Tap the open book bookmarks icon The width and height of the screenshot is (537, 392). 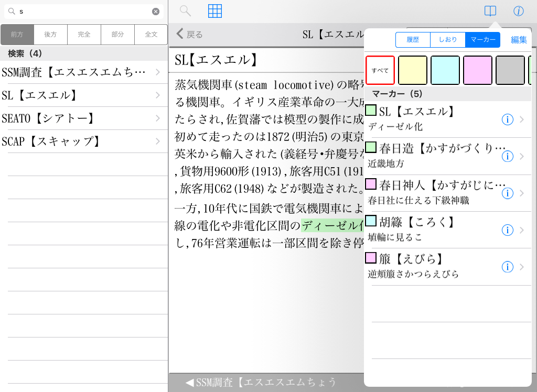(490, 11)
